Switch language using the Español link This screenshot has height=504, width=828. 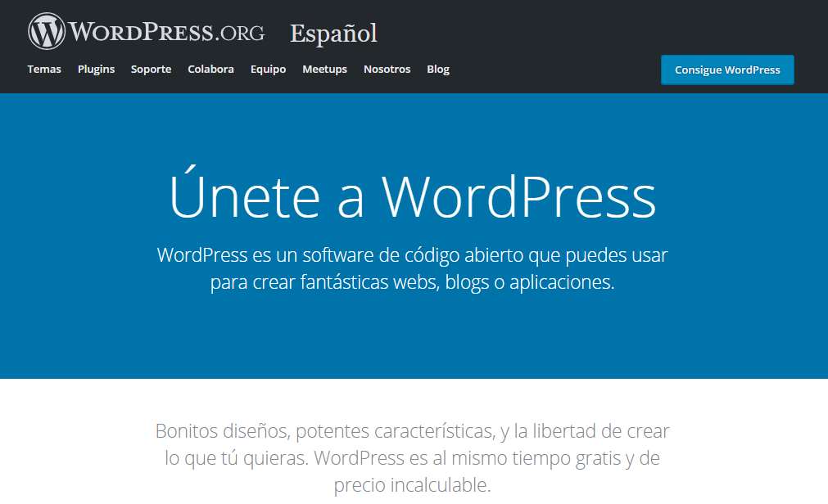point(333,34)
